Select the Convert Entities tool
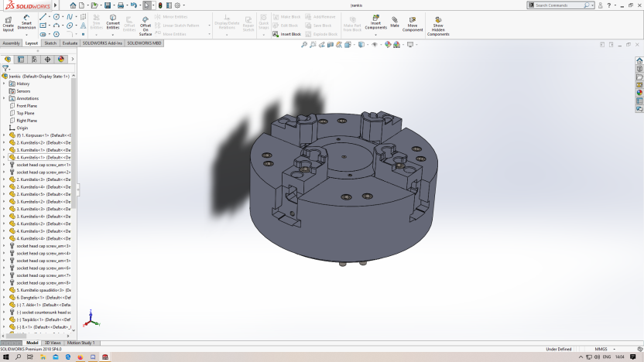 (113, 22)
